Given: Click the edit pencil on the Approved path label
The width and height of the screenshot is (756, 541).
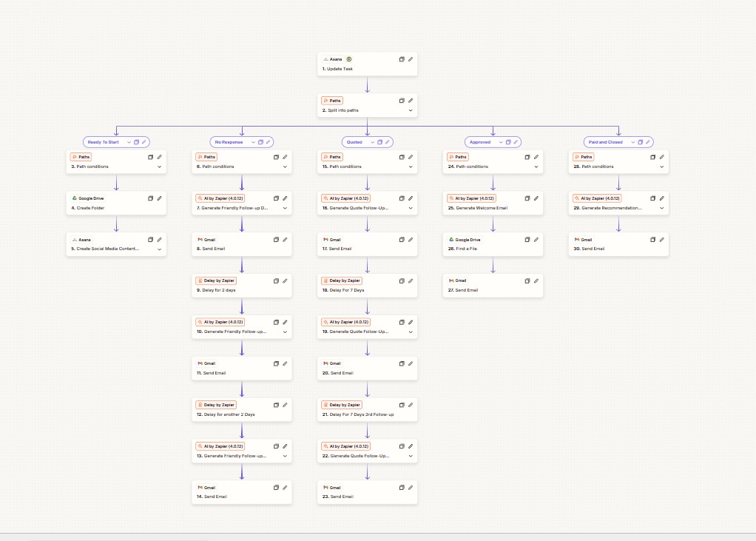Looking at the screenshot, I should click(516, 142).
